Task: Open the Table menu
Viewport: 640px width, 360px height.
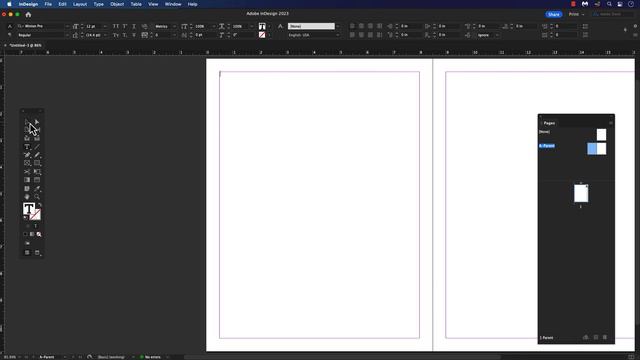Action: [x=136, y=4]
